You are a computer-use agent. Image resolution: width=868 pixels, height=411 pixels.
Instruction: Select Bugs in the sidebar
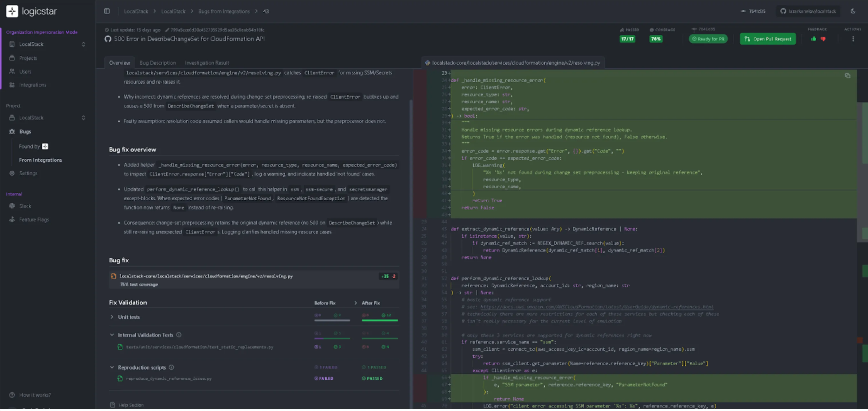coord(25,131)
